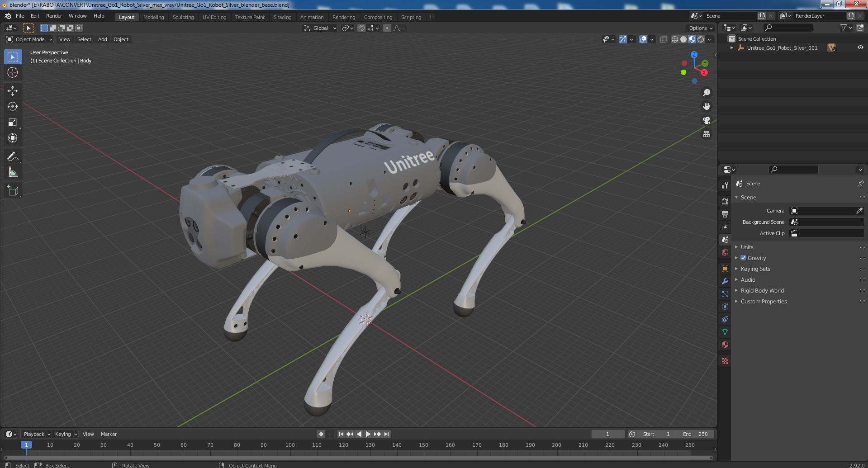Select the Cursor tool in the toolbar
This screenshot has width=868, height=468.
[13, 72]
